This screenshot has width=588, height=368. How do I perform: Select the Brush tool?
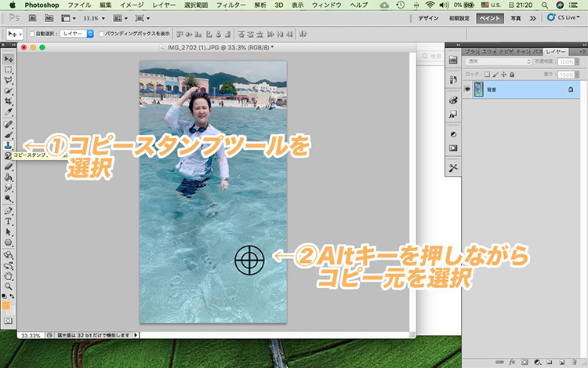9,135
